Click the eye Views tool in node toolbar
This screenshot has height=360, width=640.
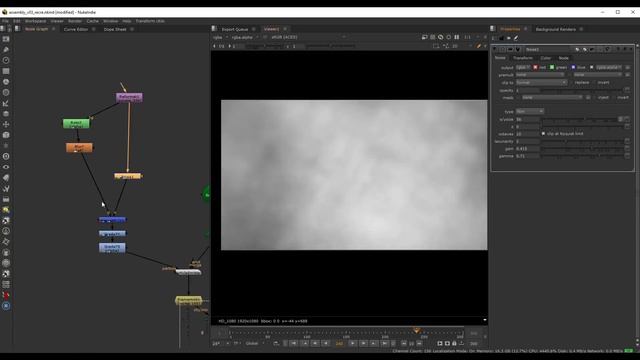pos(6,167)
